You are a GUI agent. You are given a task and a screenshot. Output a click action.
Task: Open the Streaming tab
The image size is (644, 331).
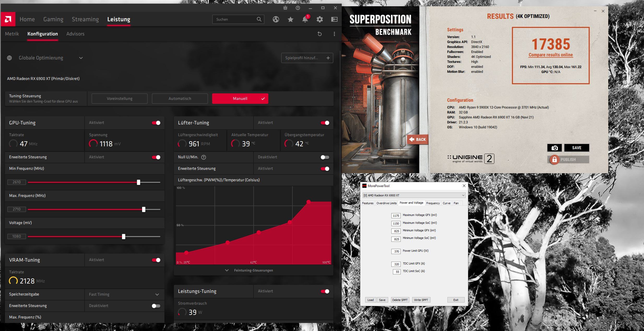pyautogui.click(x=85, y=19)
